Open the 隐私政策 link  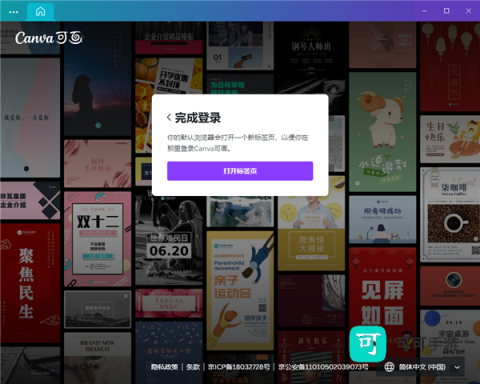pyautogui.click(x=164, y=367)
